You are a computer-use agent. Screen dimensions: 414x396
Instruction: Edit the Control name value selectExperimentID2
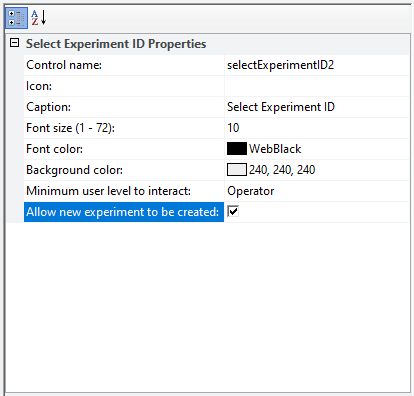tap(317, 65)
